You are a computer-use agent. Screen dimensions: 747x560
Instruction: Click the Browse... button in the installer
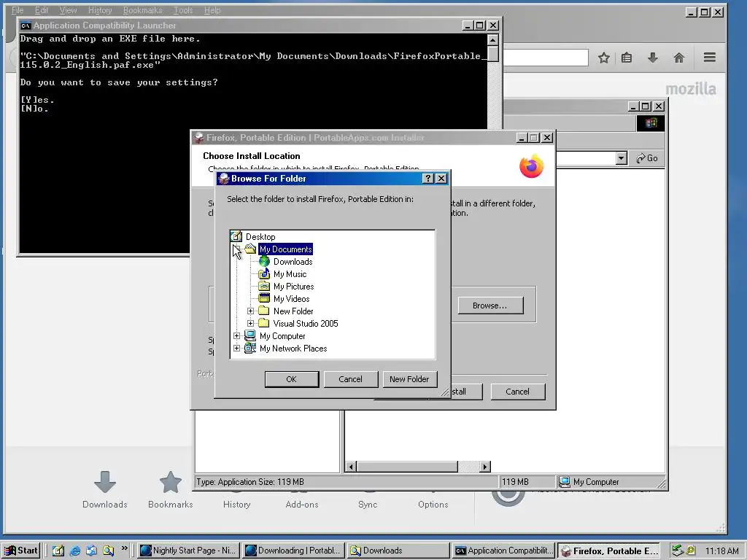(x=490, y=306)
